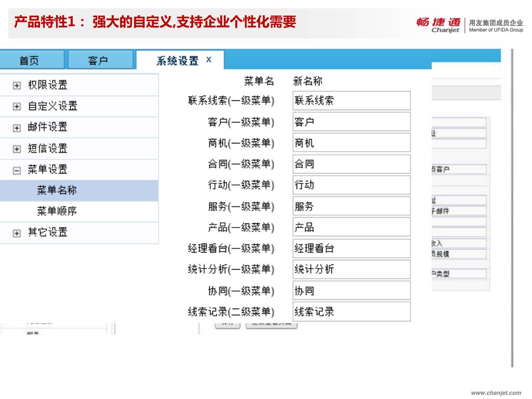532x399 pixels.
Task: Open 短信设置 in the sidebar
Action: (x=47, y=148)
